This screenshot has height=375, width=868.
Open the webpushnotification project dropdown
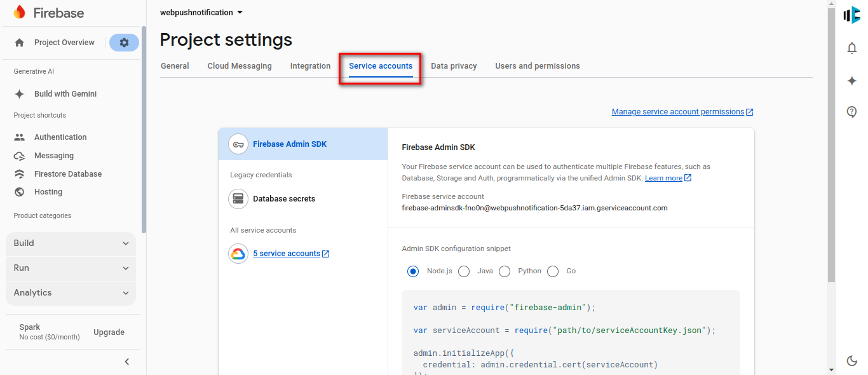pyautogui.click(x=201, y=13)
